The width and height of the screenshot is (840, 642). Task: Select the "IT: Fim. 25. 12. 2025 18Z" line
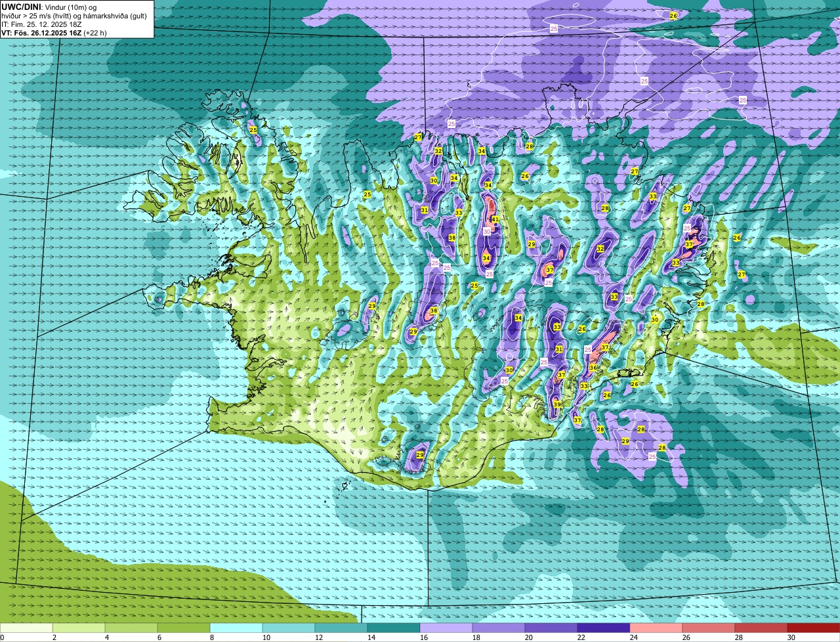point(40,24)
